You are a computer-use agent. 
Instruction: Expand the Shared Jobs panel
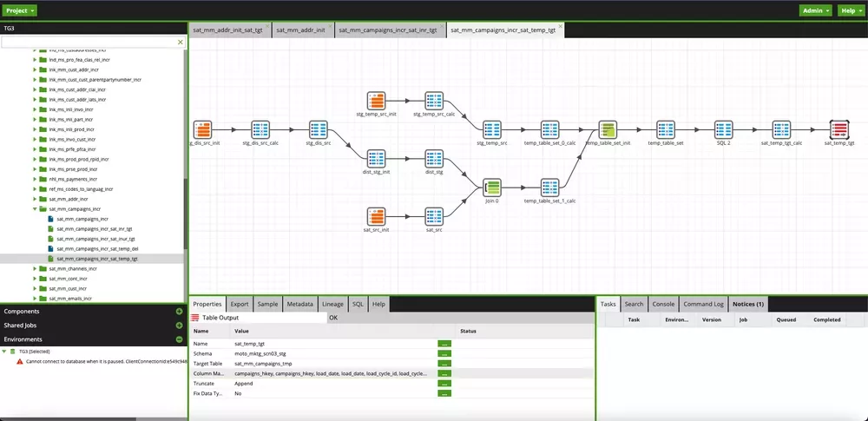179,326
